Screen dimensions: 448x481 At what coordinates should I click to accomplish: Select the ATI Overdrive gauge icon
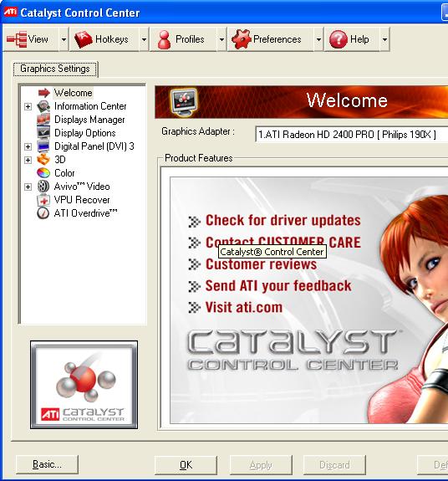coord(43,213)
